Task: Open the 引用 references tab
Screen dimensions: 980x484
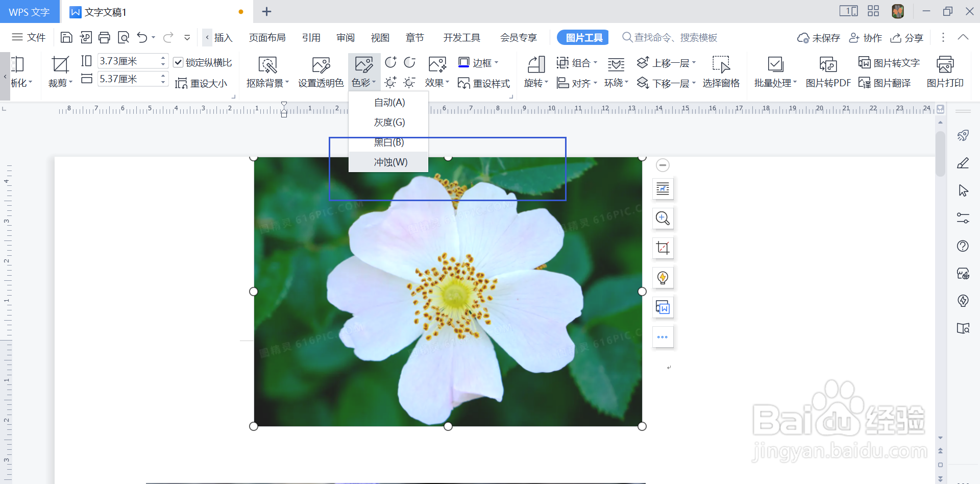Action: [x=311, y=37]
